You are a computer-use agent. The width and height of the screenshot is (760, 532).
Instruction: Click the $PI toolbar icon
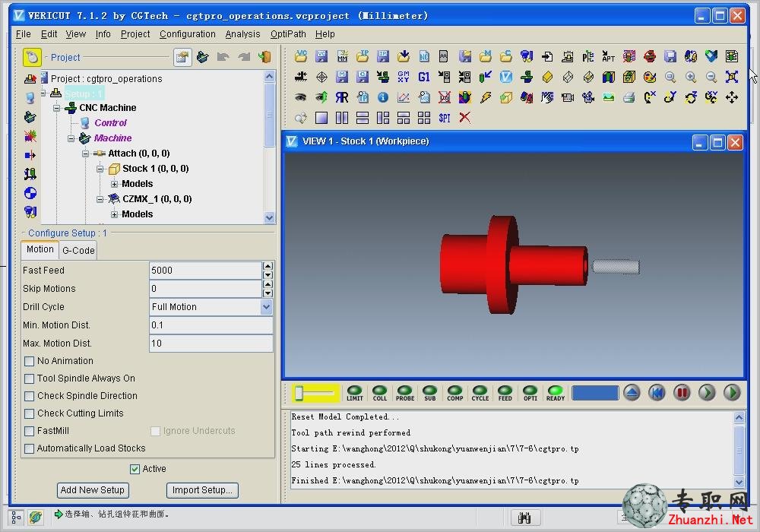coord(445,118)
